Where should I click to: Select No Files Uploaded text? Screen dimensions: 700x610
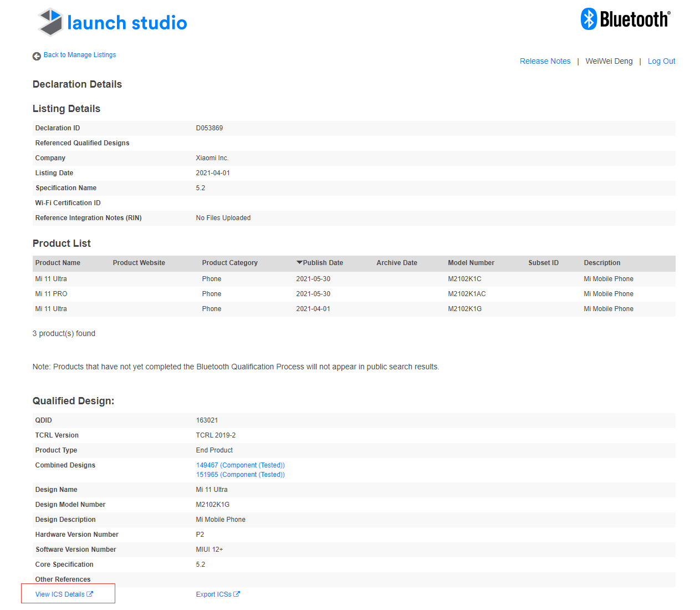tap(223, 218)
